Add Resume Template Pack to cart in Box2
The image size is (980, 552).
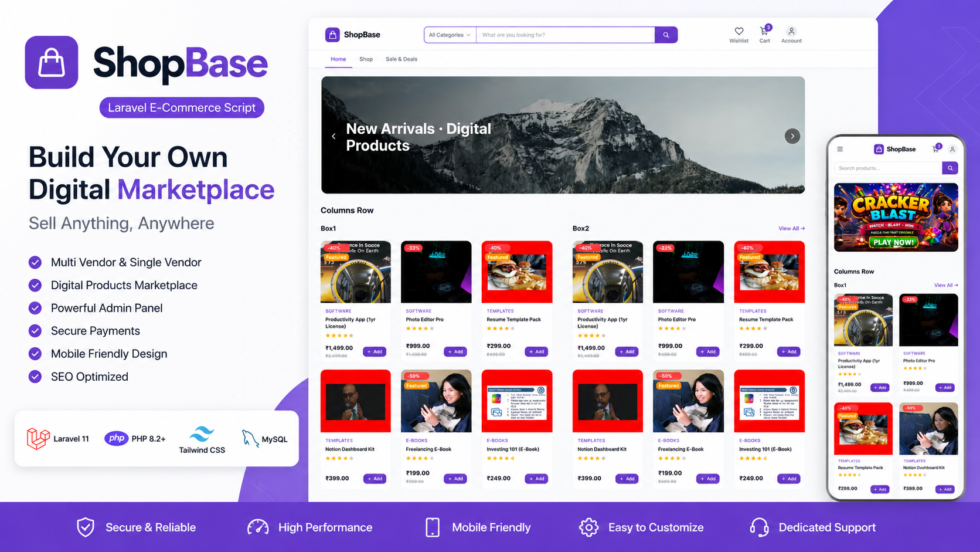pyautogui.click(x=789, y=352)
